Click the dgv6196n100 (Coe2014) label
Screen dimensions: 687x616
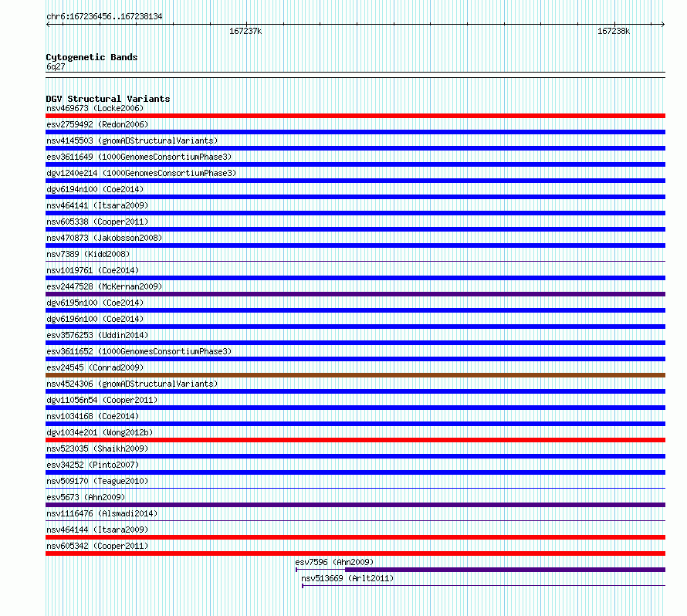point(95,319)
